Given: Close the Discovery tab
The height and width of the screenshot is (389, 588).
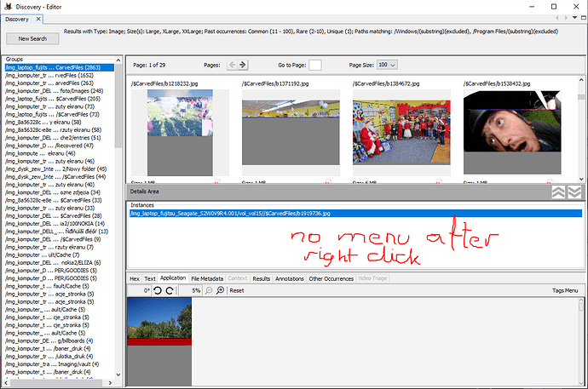Looking at the screenshot, I should pos(38,19).
